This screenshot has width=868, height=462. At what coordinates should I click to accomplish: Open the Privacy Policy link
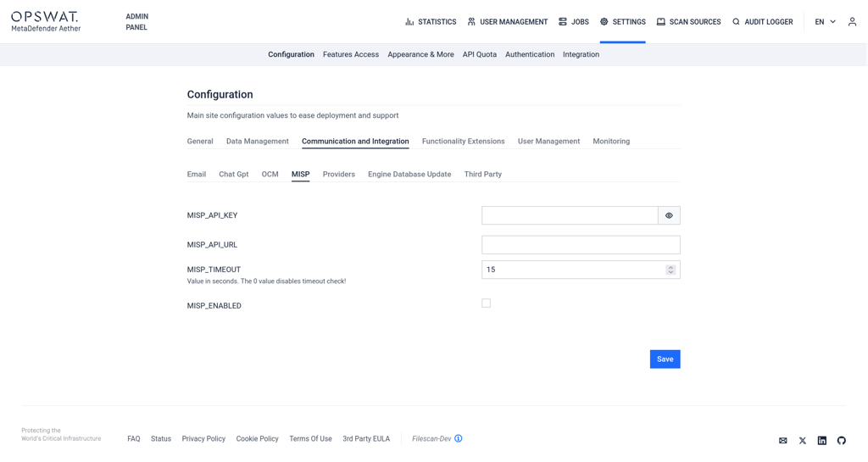tap(203, 439)
